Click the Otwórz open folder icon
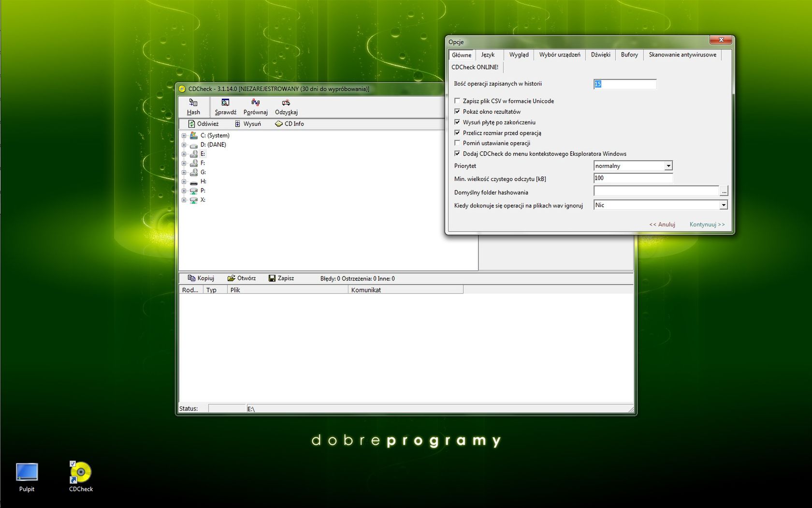 [x=232, y=278]
